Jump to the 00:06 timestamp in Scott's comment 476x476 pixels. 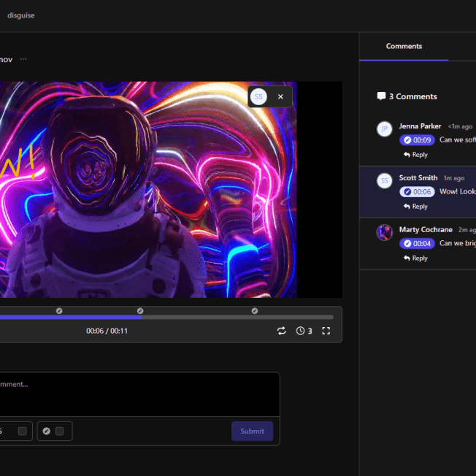pyautogui.click(x=417, y=192)
